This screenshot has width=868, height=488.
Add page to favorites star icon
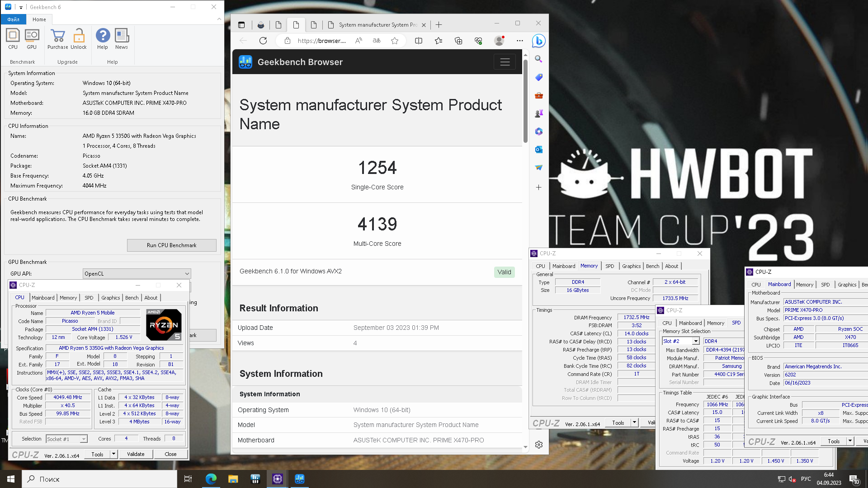[395, 41]
